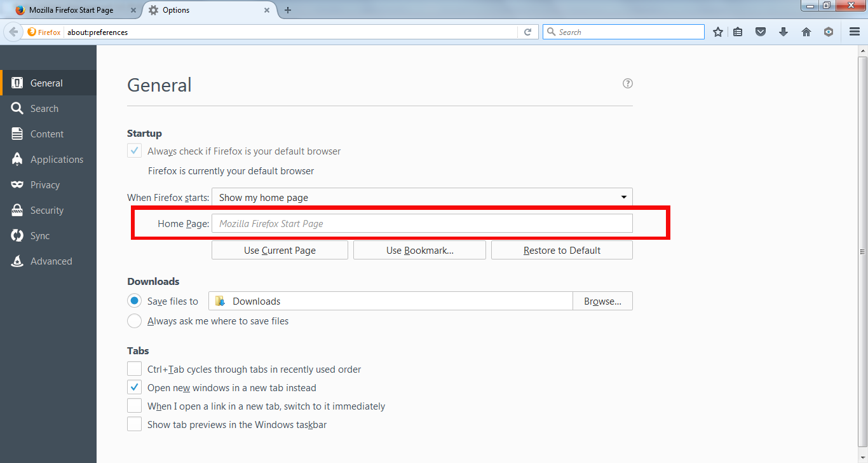Select Content in the sidebar
The width and height of the screenshot is (868, 463).
47,134
